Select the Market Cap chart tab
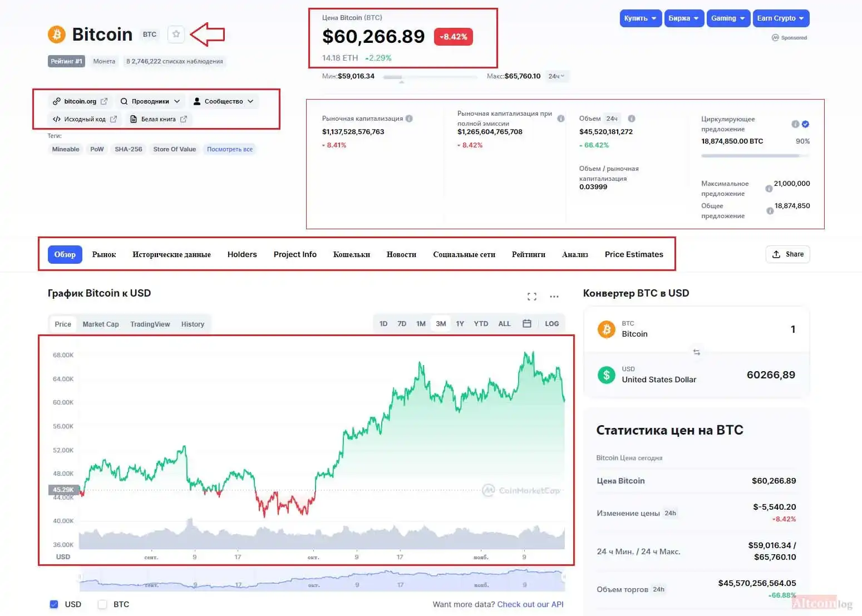The image size is (862, 616). (x=101, y=324)
